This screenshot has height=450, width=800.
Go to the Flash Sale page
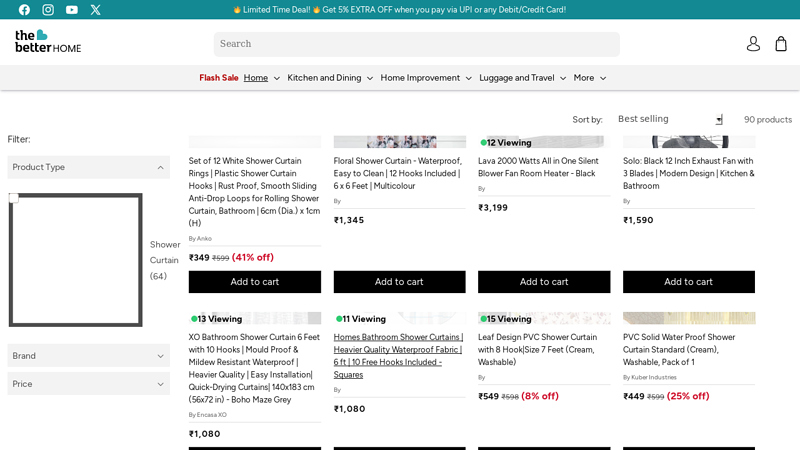pyautogui.click(x=218, y=78)
